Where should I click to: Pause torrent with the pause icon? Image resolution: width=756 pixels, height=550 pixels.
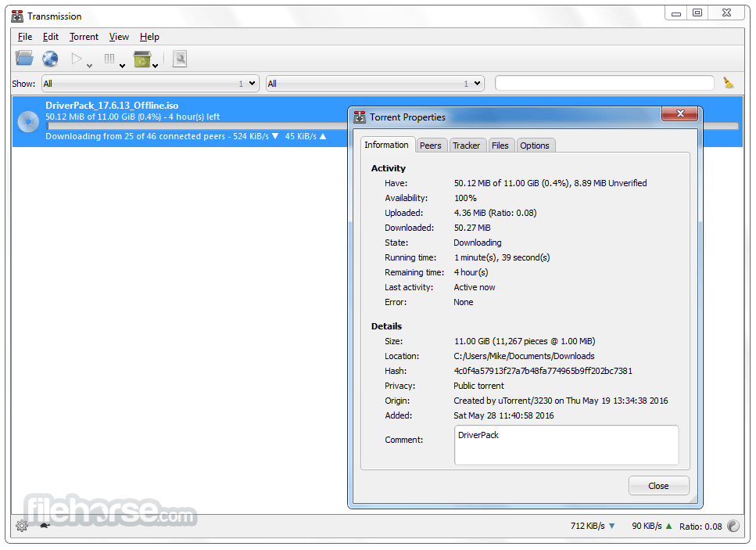pyautogui.click(x=109, y=59)
